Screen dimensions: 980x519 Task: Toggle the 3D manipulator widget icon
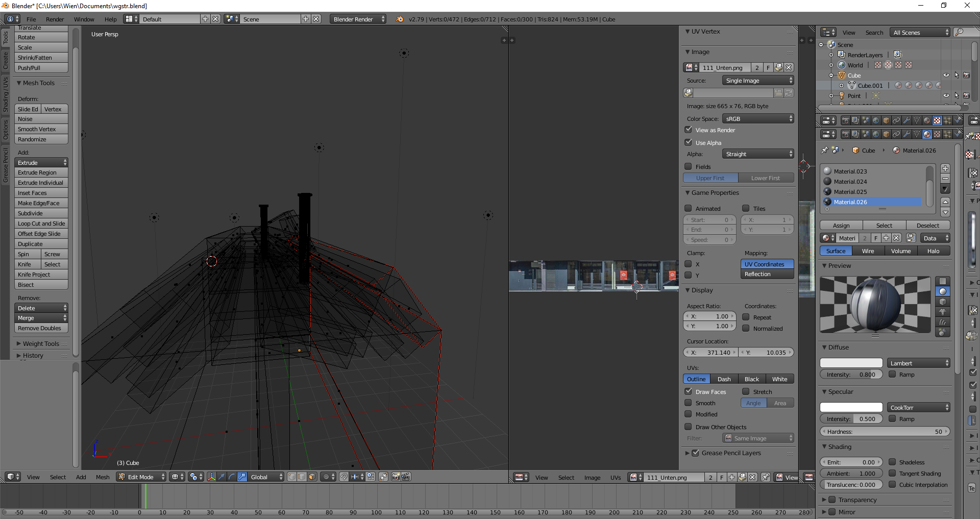coord(212,477)
